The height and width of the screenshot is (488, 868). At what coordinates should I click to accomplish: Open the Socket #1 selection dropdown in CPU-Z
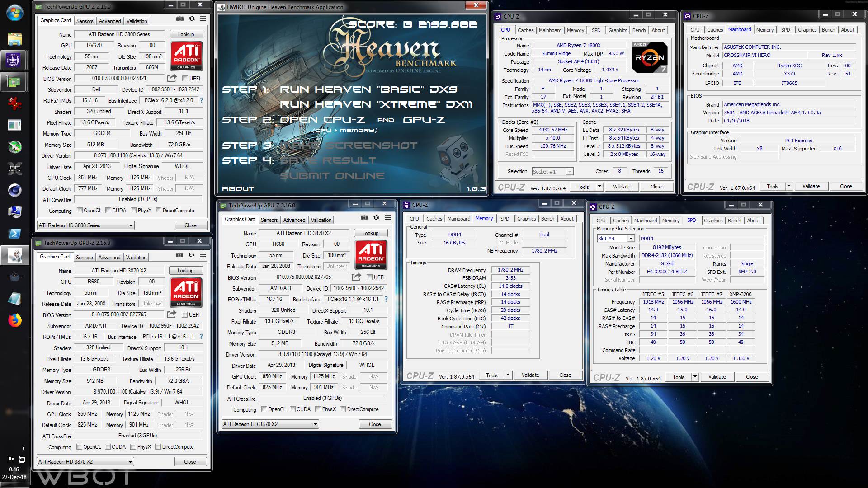[553, 172]
